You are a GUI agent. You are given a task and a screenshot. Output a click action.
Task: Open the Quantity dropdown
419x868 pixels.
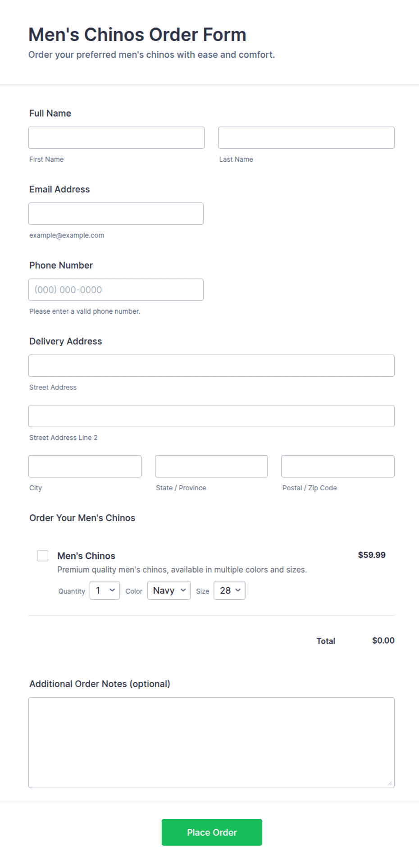105,590
